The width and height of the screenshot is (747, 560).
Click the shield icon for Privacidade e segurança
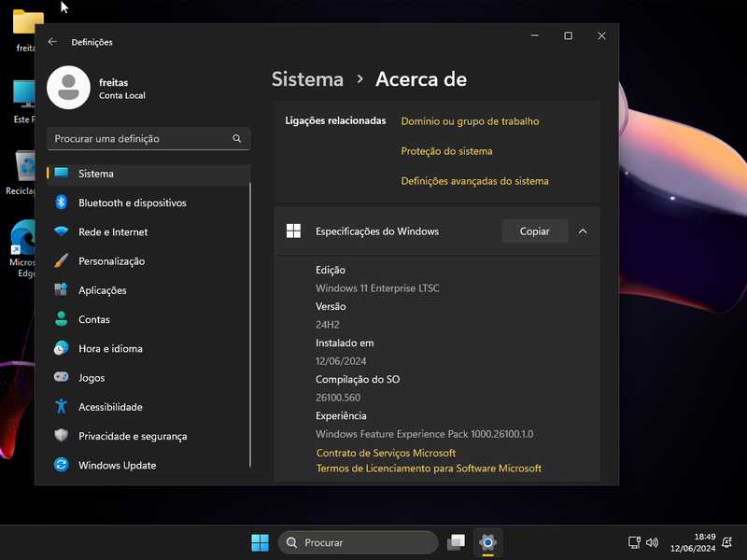61,435
